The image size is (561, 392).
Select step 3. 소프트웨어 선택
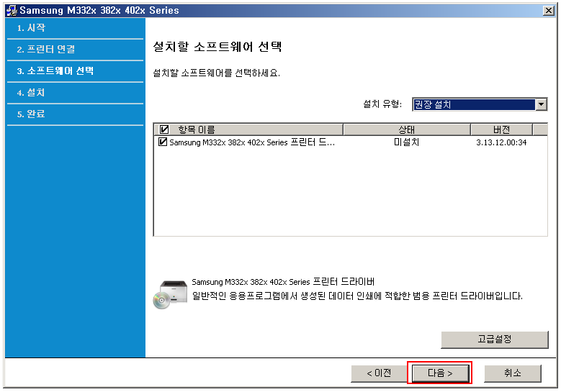click(x=55, y=70)
